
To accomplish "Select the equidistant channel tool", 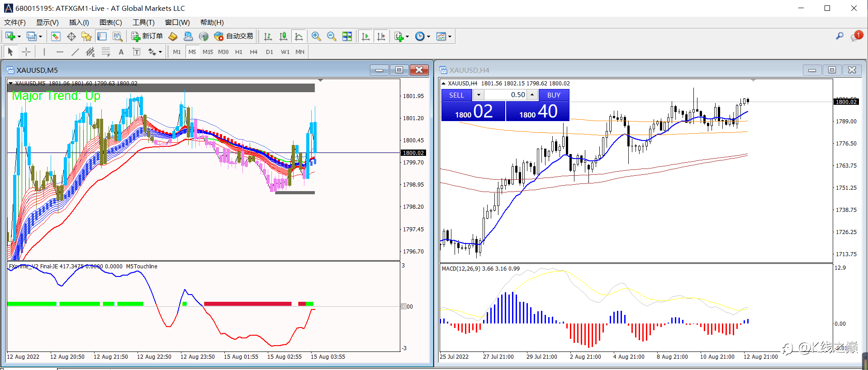I will 90,52.
